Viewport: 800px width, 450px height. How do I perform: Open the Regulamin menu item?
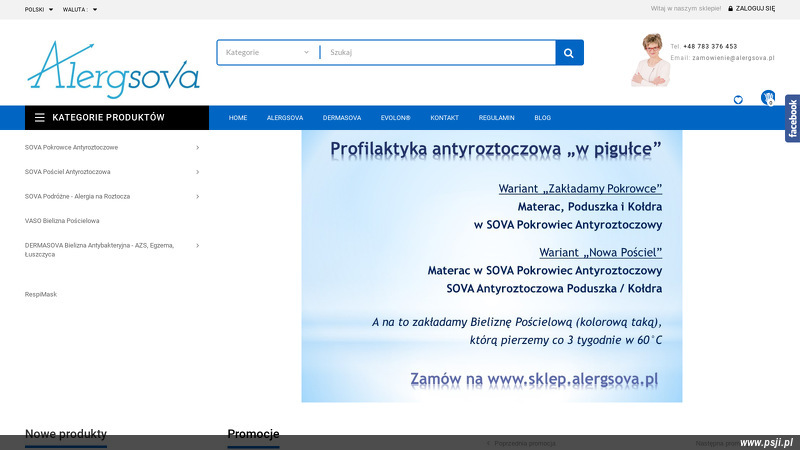[496, 118]
